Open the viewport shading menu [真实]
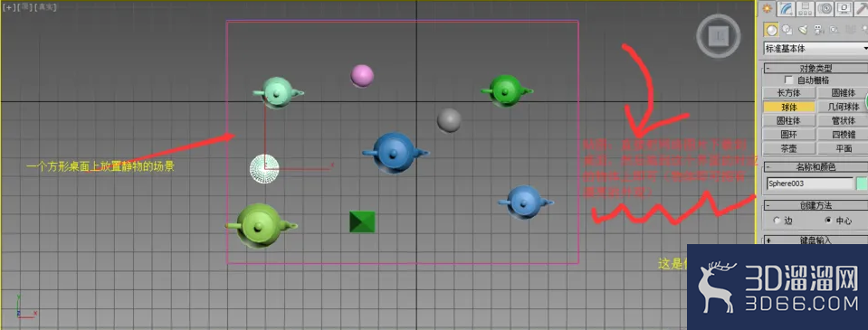The image size is (868, 330). pyautogui.click(x=45, y=7)
